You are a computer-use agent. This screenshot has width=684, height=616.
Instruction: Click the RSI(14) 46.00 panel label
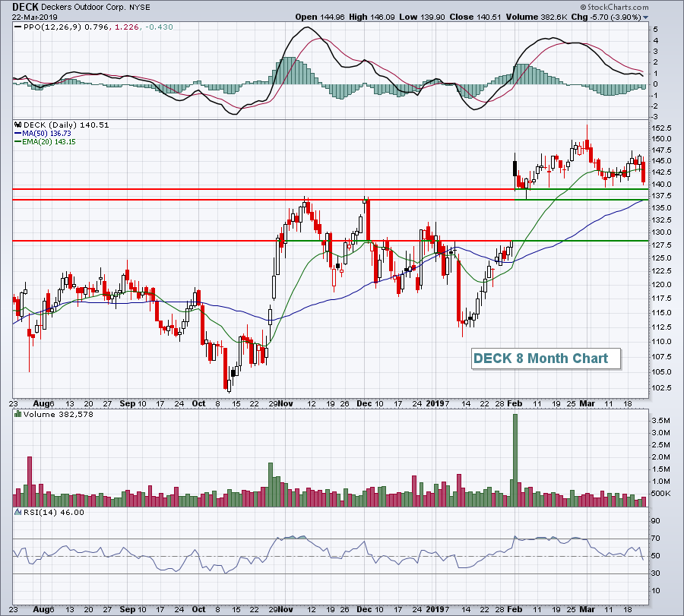coord(54,512)
